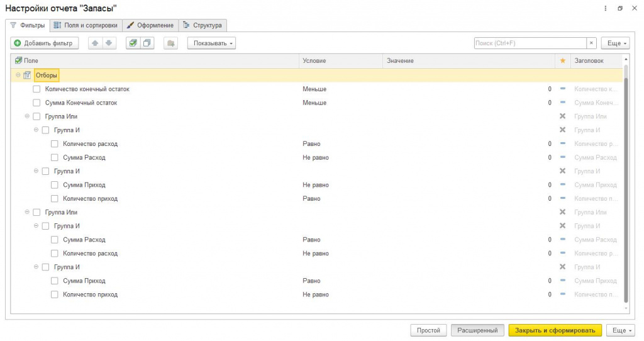The height and width of the screenshot is (341, 644).
Task: Toggle second Группа Или checkbox
Action: coord(36,213)
